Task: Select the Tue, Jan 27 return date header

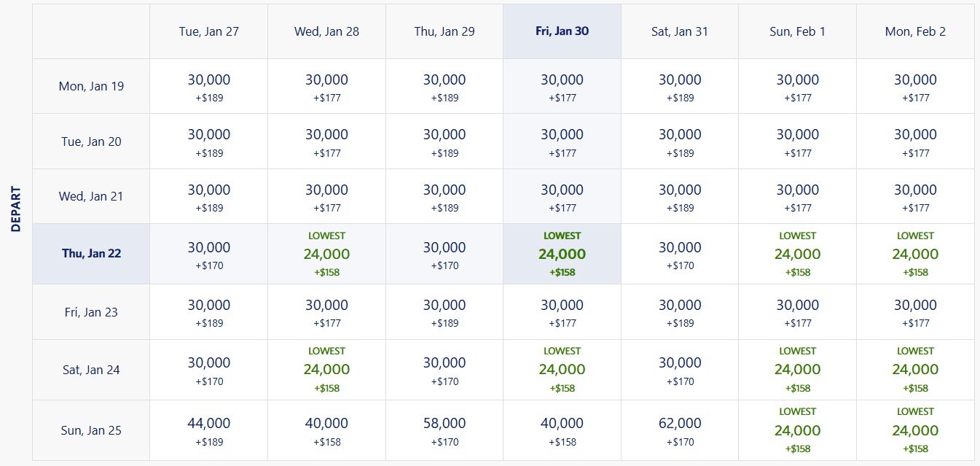Action: click(208, 32)
